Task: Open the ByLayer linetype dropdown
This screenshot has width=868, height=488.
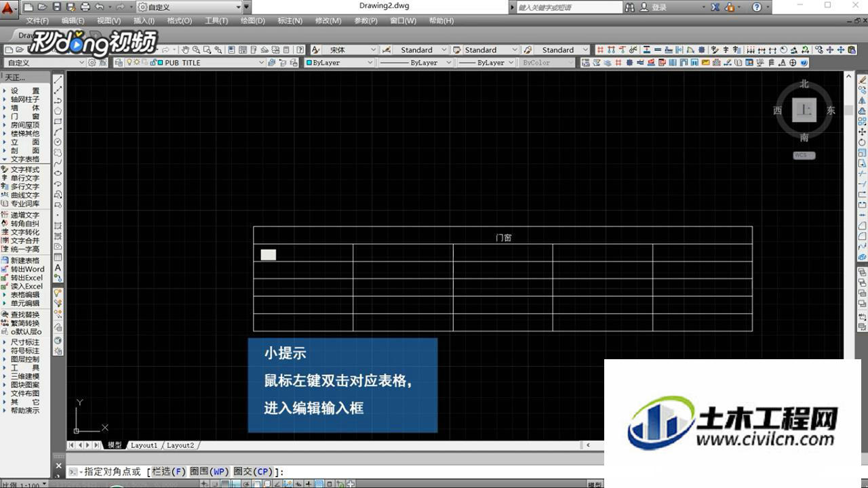Action: click(x=415, y=62)
